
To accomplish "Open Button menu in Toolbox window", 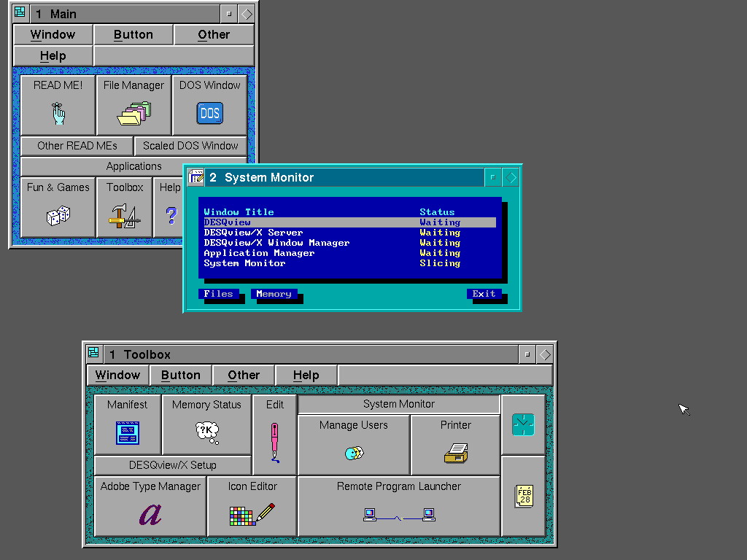I will tap(181, 376).
